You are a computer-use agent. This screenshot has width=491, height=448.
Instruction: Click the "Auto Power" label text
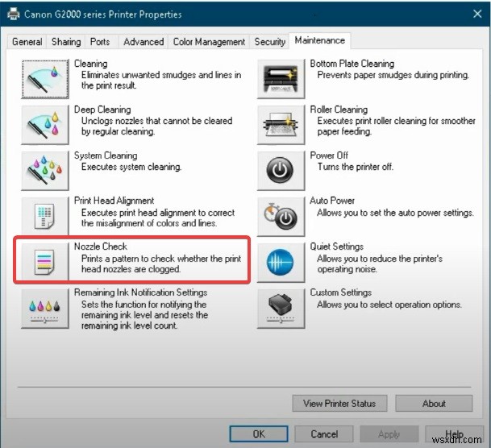pos(332,201)
